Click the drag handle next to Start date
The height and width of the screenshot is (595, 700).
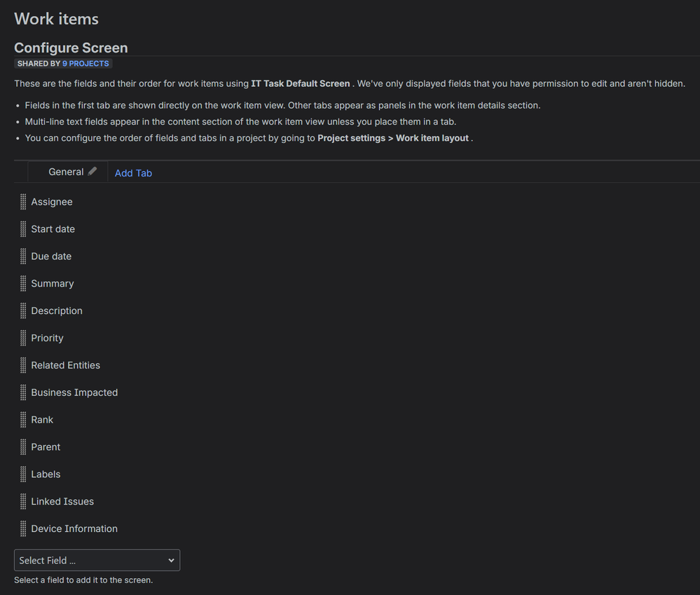[22, 228]
